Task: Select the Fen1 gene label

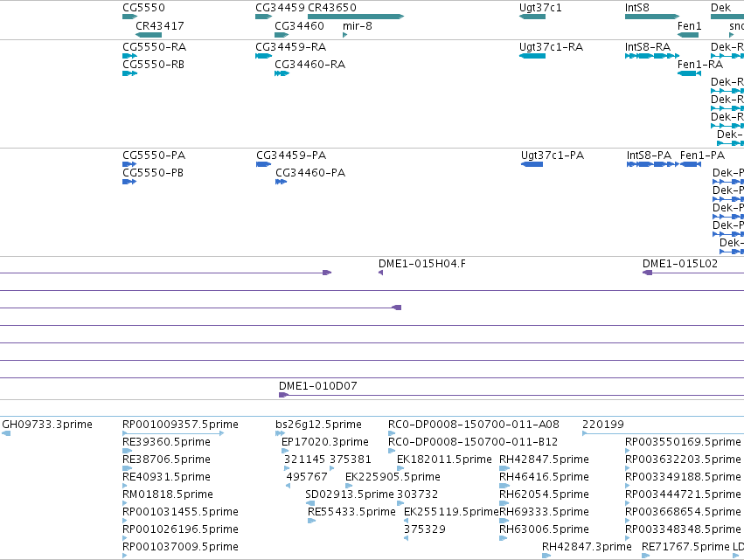Action: tap(690, 26)
